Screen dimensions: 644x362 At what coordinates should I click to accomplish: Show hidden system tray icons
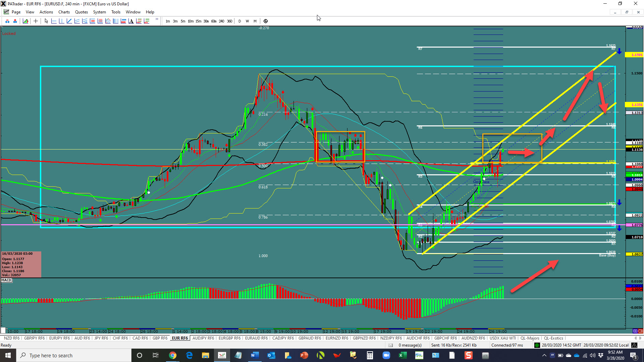(544, 355)
